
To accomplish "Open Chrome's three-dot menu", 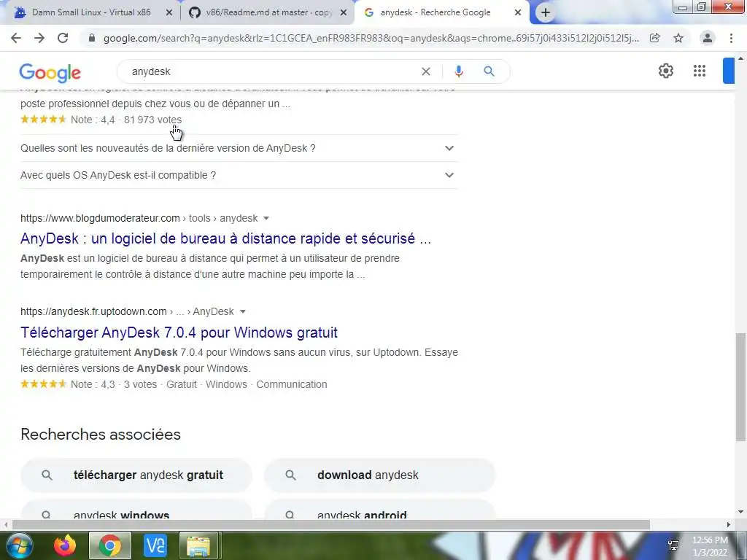I will click(x=731, y=38).
